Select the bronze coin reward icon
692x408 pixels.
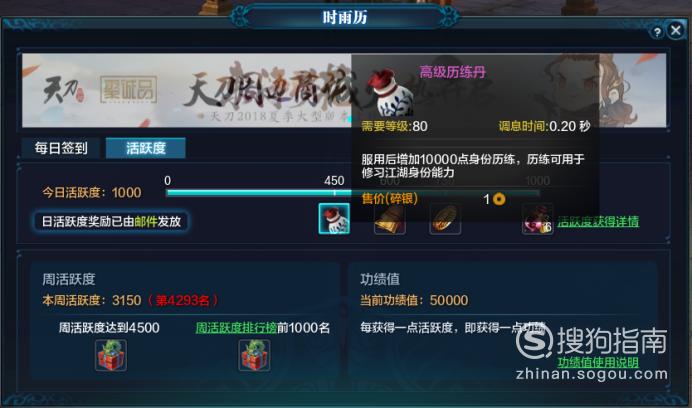tap(445, 219)
